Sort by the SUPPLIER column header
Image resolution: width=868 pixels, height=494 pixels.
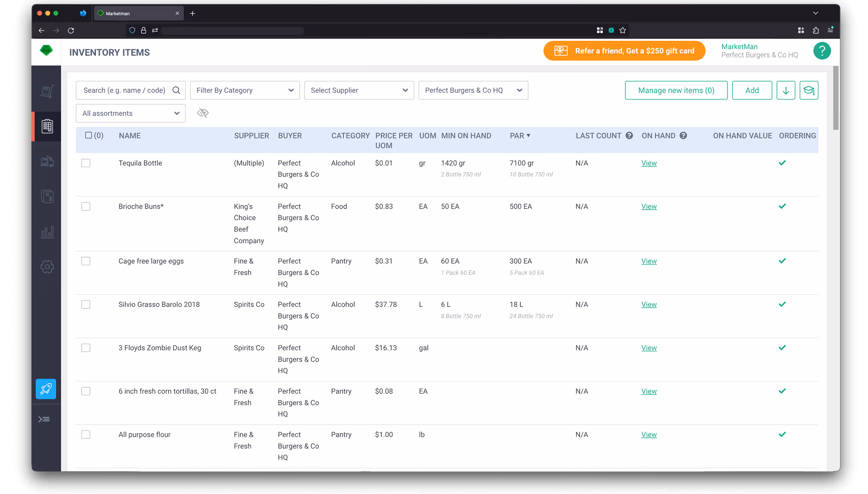point(251,135)
